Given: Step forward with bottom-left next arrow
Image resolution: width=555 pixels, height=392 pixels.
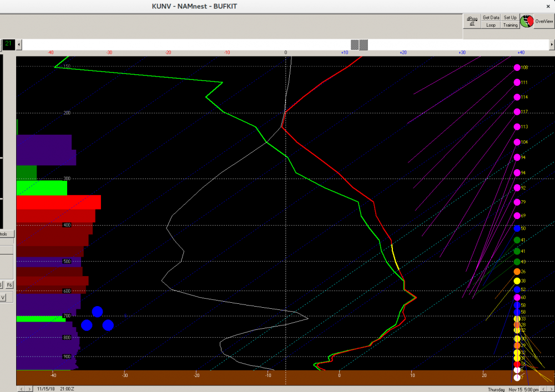Looking at the screenshot, I should pyautogui.click(x=29, y=389).
